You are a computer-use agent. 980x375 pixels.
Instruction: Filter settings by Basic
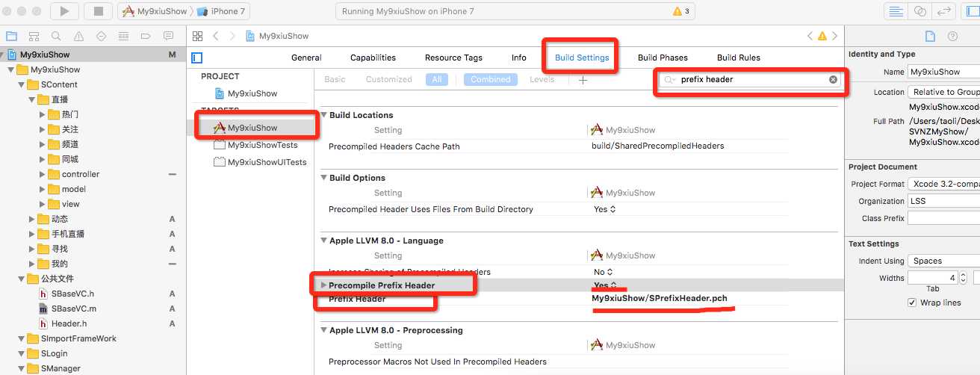click(335, 79)
